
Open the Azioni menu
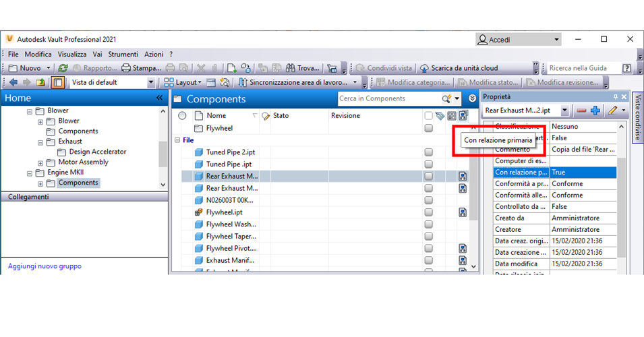point(154,54)
